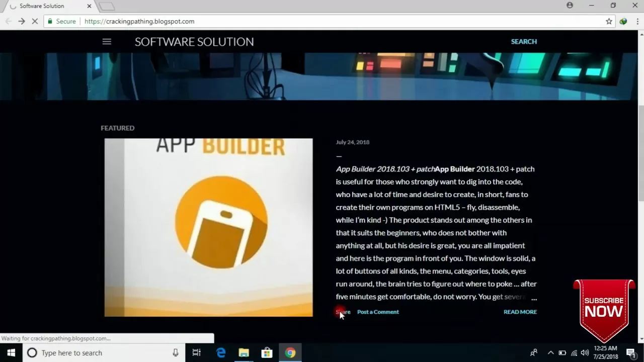Click the Share link under the post
This screenshot has width=644, height=362.
[x=343, y=312]
